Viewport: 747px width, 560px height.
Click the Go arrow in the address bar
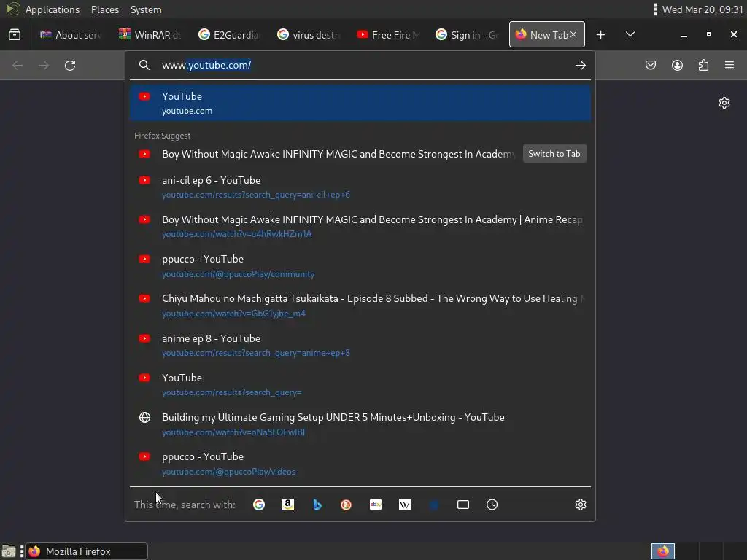click(x=580, y=65)
